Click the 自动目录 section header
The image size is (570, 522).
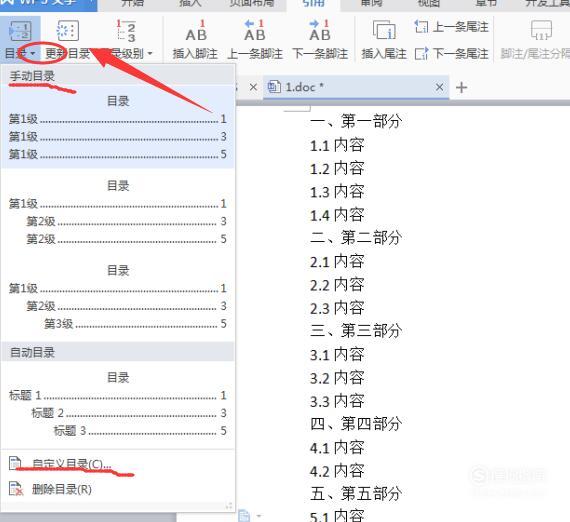point(118,352)
